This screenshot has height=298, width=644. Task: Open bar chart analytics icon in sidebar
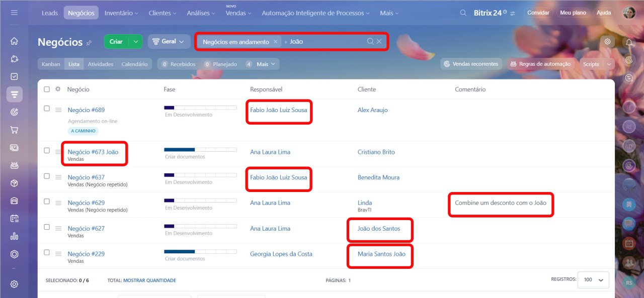[14, 236]
